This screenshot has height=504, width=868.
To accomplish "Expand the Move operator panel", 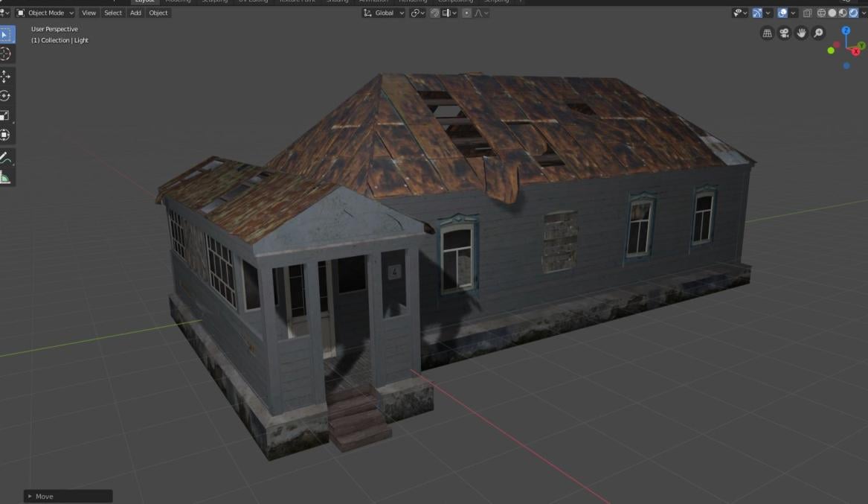I will pos(68,497).
